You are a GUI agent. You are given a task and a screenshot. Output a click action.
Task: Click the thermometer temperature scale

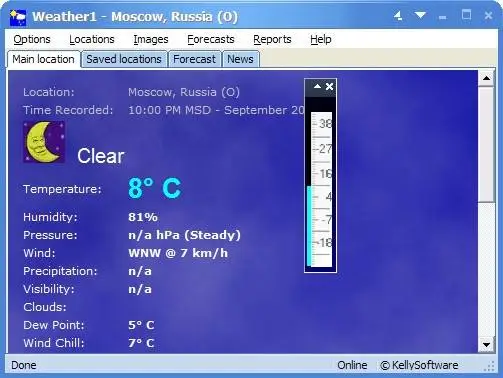pyautogui.click(x=322, y=189)
